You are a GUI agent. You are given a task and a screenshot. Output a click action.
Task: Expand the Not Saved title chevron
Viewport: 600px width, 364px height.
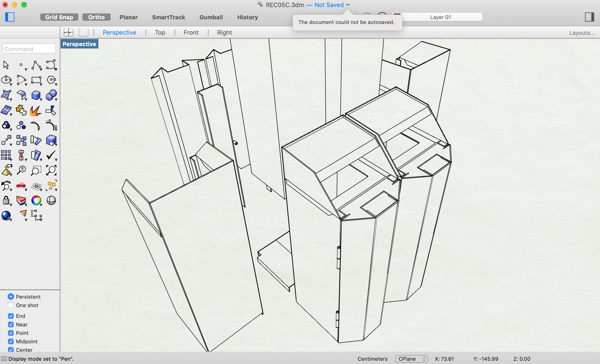click(348, 5)
